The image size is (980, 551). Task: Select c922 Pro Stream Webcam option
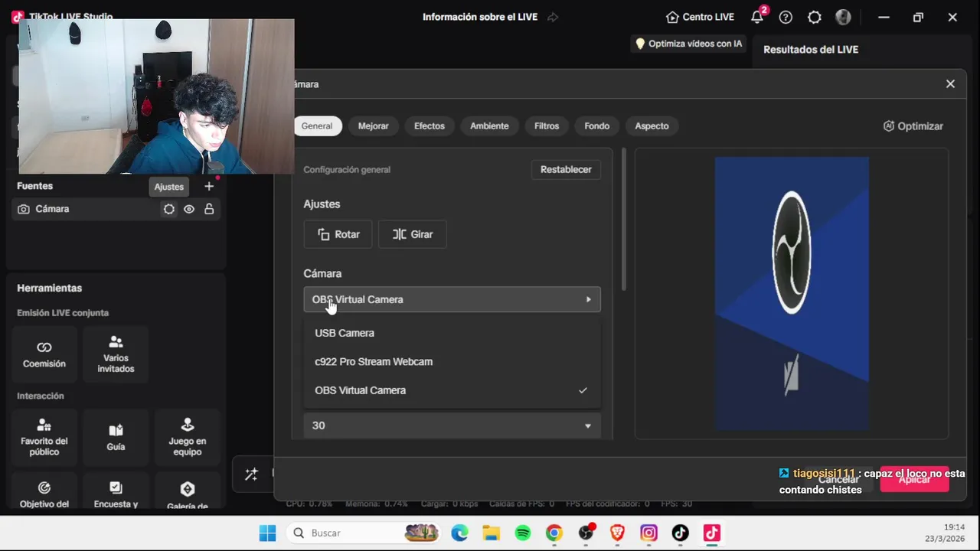click(x=452, y=361)
